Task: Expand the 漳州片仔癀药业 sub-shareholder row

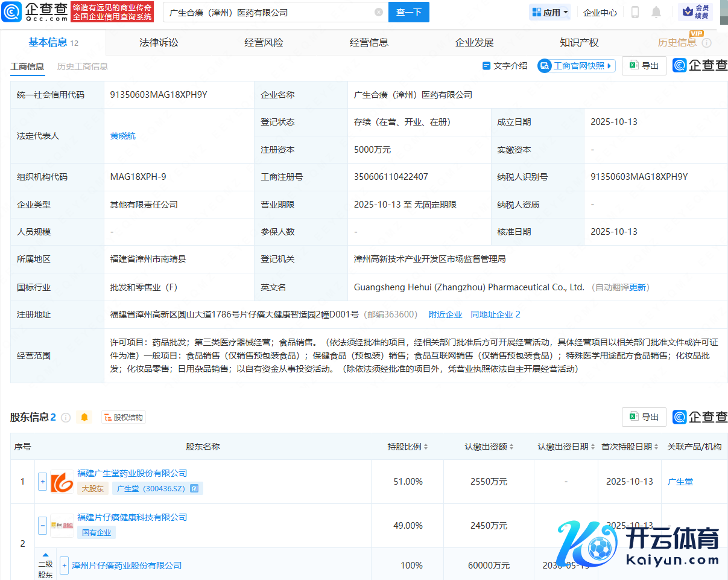Action: (64, 566)
